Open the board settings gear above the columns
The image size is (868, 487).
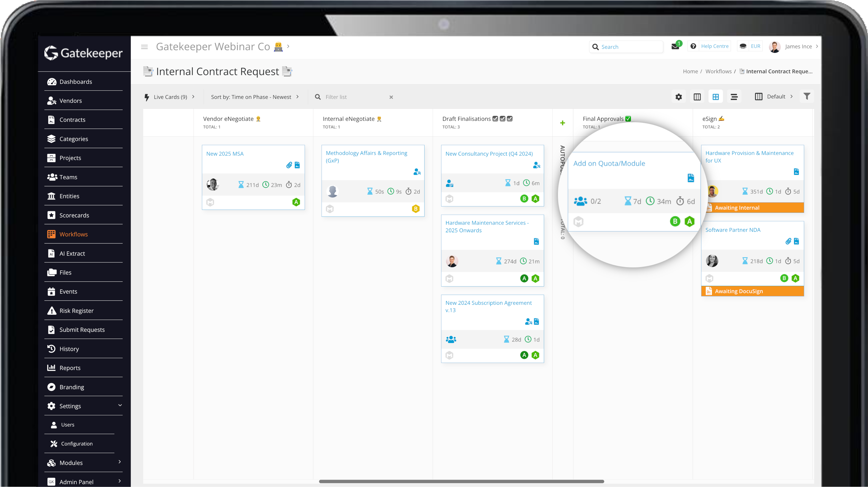tap(679, 97)
